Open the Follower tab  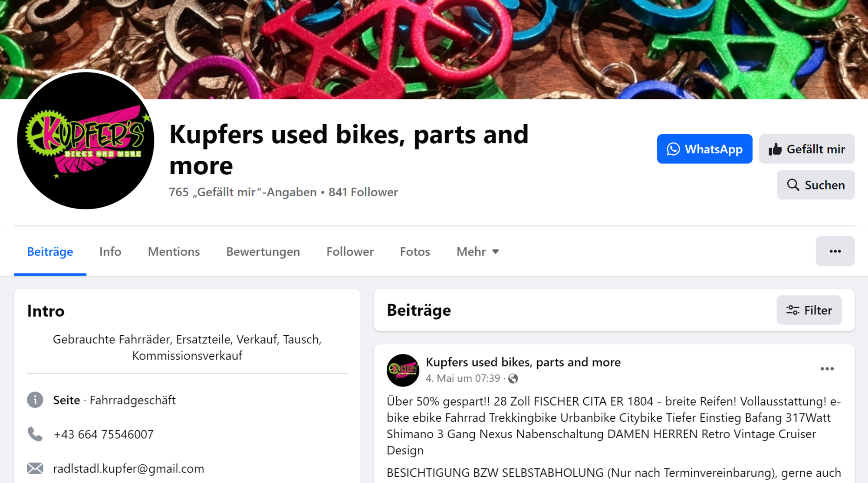(x=350, y=251)
